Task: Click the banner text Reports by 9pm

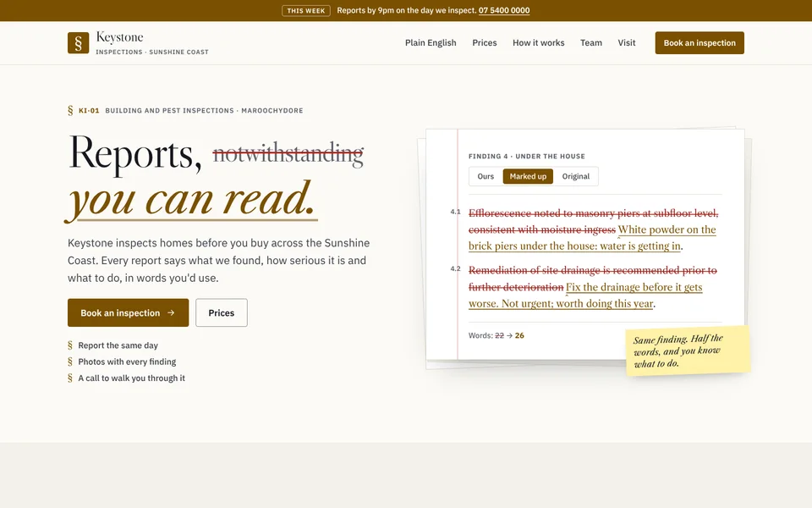Action: 407,10
